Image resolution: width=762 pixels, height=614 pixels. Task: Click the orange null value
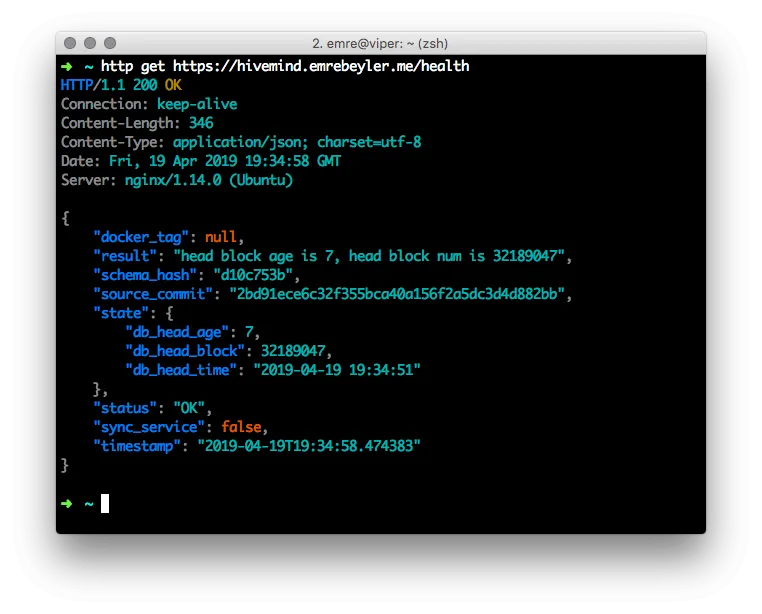pos(221,237)
